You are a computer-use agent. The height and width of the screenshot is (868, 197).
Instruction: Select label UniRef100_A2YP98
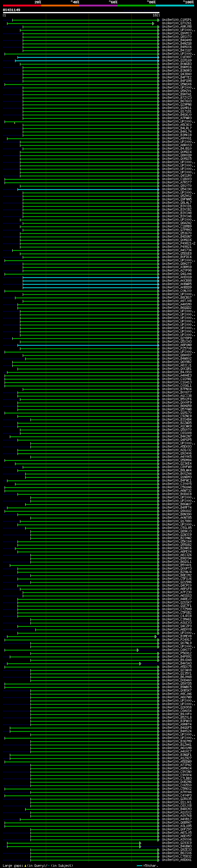(x=177, y=271)
